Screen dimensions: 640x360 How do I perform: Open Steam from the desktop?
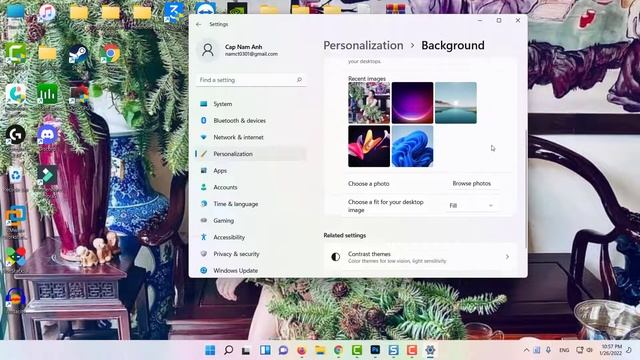click(x=78, y=54)
